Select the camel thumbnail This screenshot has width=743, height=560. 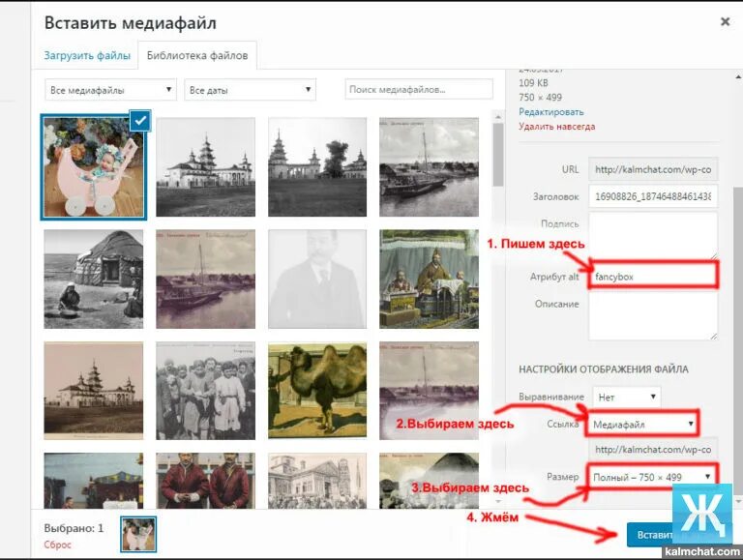[317, 391]
